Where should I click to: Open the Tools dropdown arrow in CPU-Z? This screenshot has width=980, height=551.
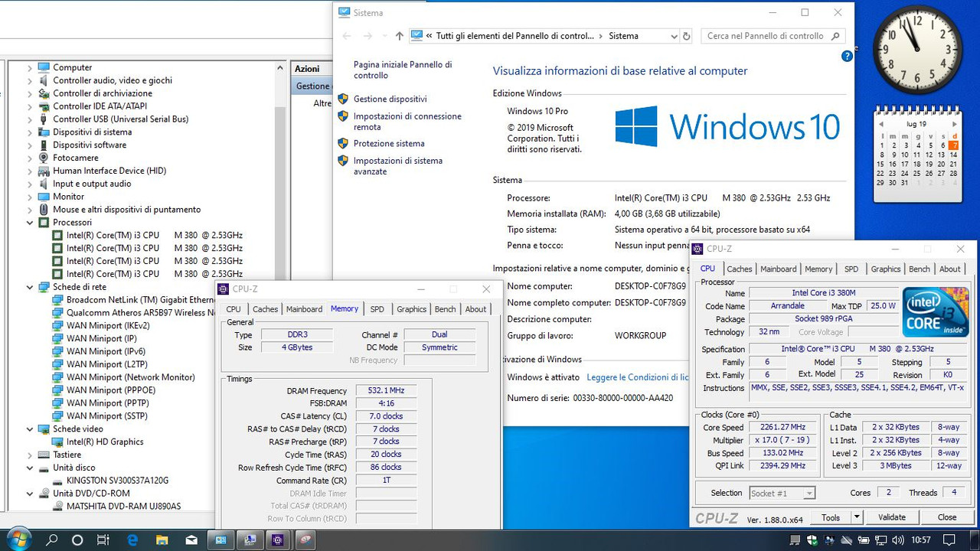point(857,517)
